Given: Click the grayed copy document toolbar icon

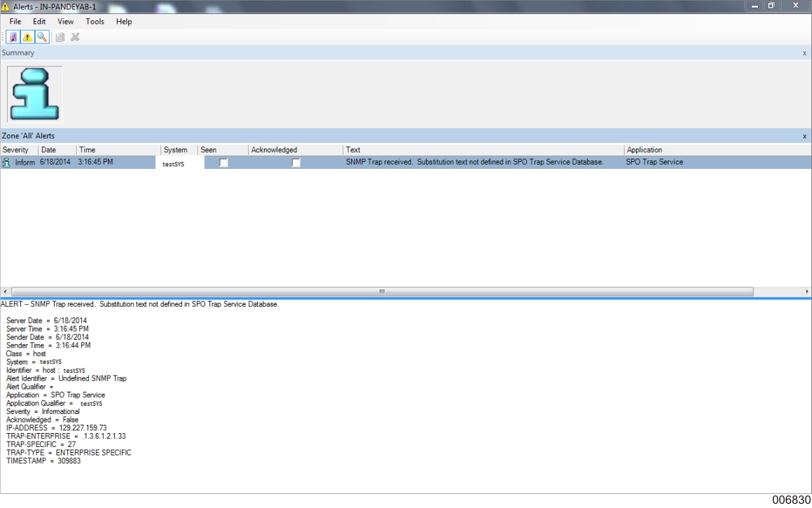Looking at the screenshot, I should click(x=60, y=37).
